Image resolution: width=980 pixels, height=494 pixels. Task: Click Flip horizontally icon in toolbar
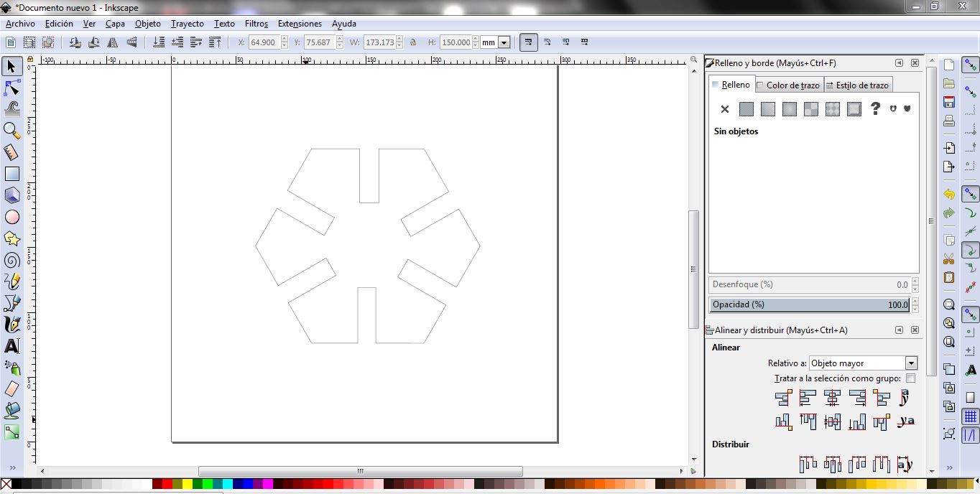pos(113,42)
